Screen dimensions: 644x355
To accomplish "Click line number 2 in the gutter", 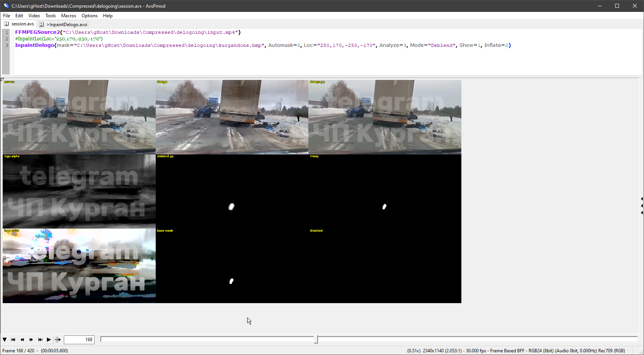I will pos(7,39).
